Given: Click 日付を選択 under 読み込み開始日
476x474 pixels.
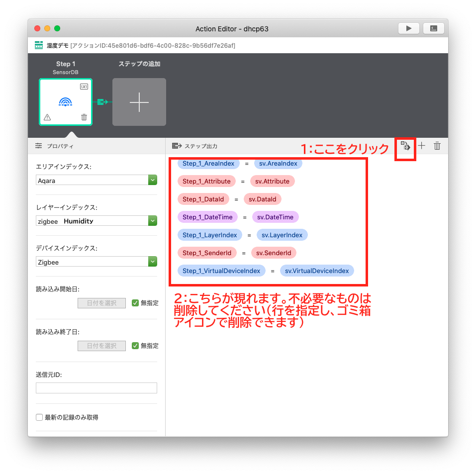Looking at the screenshot, I should click(101, 303).
